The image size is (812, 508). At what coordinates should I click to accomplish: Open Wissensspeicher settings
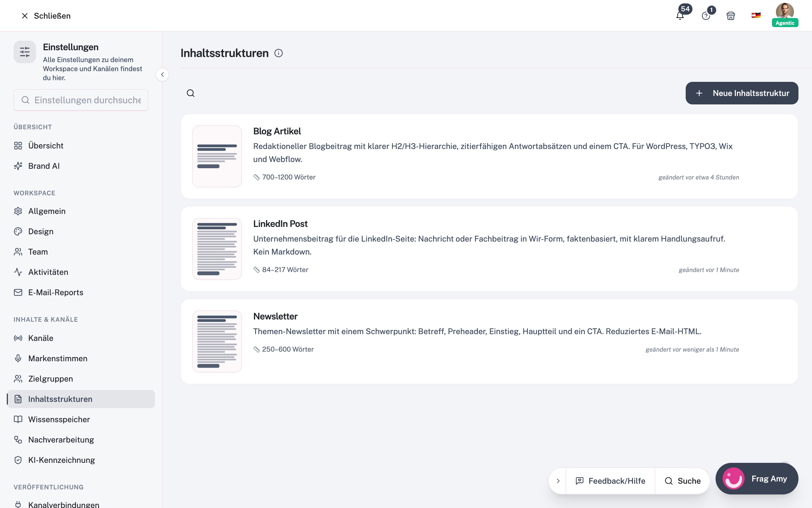click(x=81, y=419)
